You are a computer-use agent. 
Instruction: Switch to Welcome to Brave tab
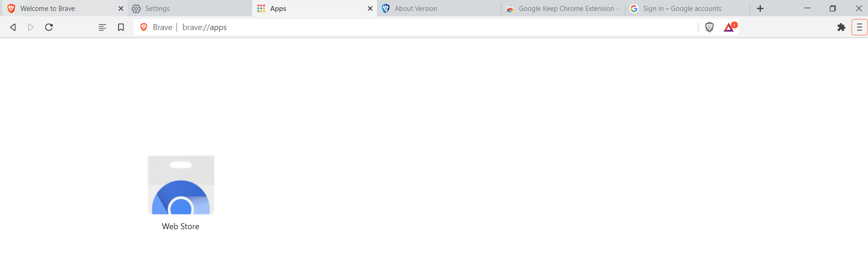(64, 9)
